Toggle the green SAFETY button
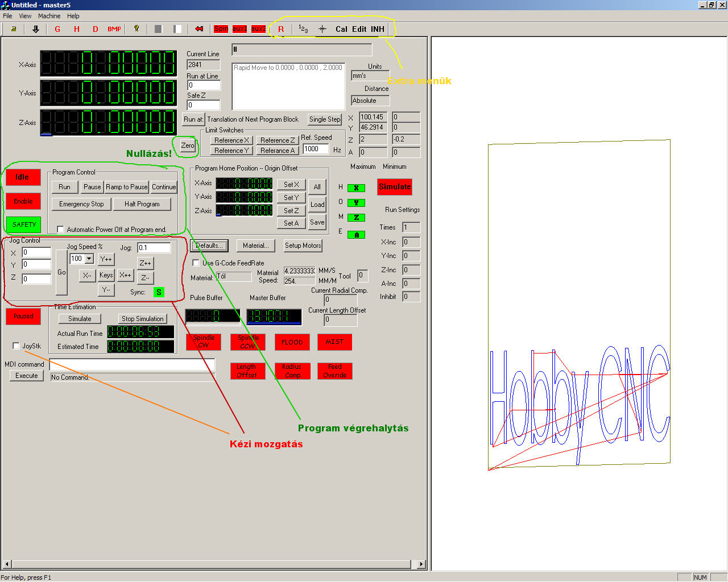 point(23,225)
